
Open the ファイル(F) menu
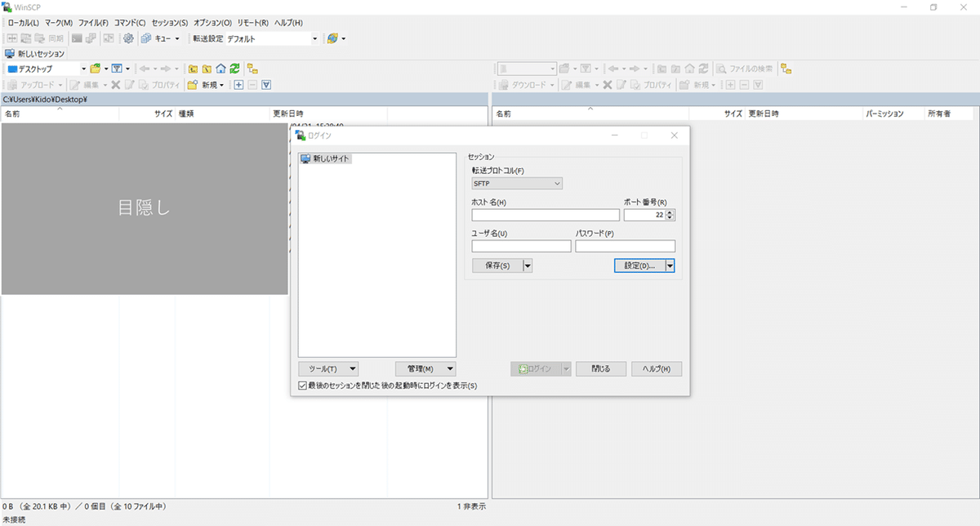tap(93, 23)
